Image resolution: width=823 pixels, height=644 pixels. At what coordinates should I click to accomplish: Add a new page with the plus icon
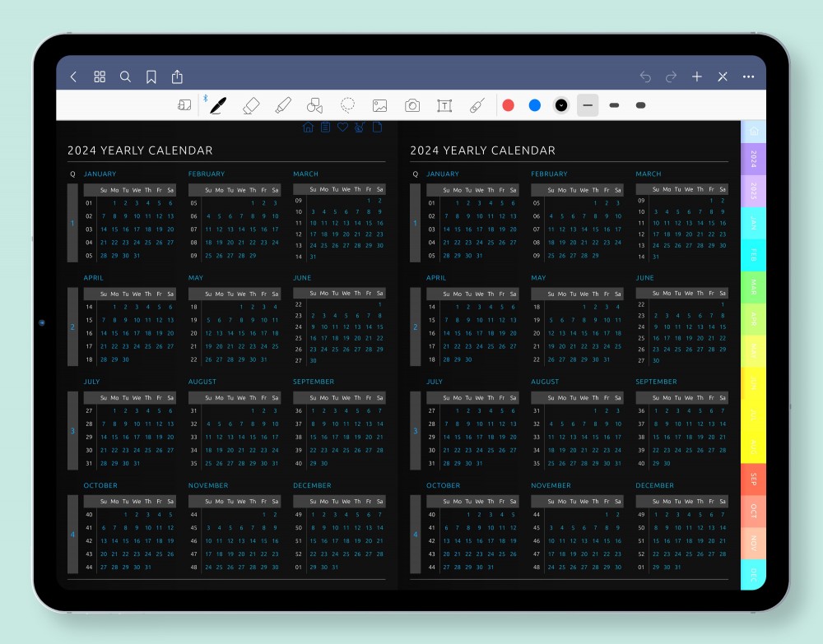pos(697,76)
